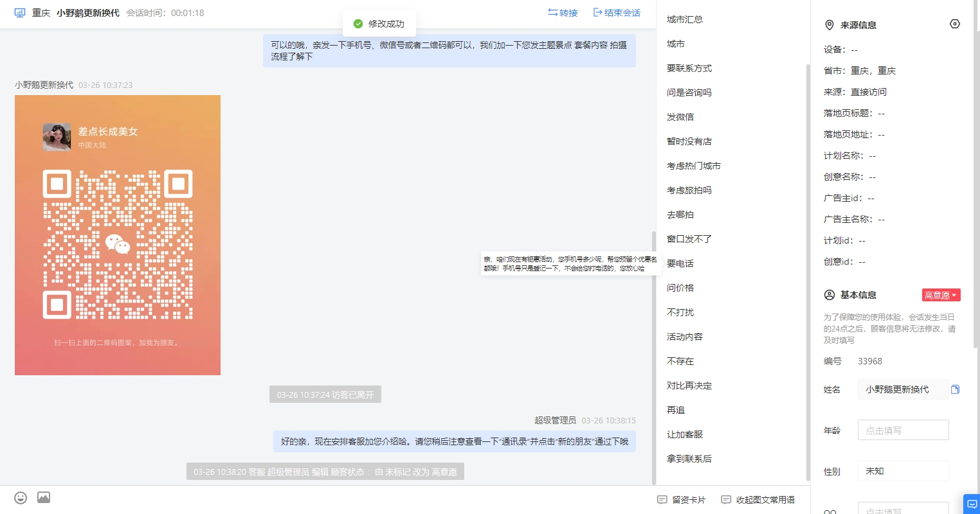Select quick phrase 窗口发不了
The width and height of the screenshot is (980, 514).
[689, 239]
